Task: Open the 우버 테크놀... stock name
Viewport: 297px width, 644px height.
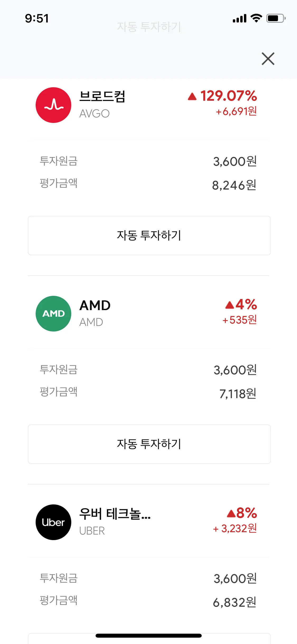Action: [x=115, y=514]
